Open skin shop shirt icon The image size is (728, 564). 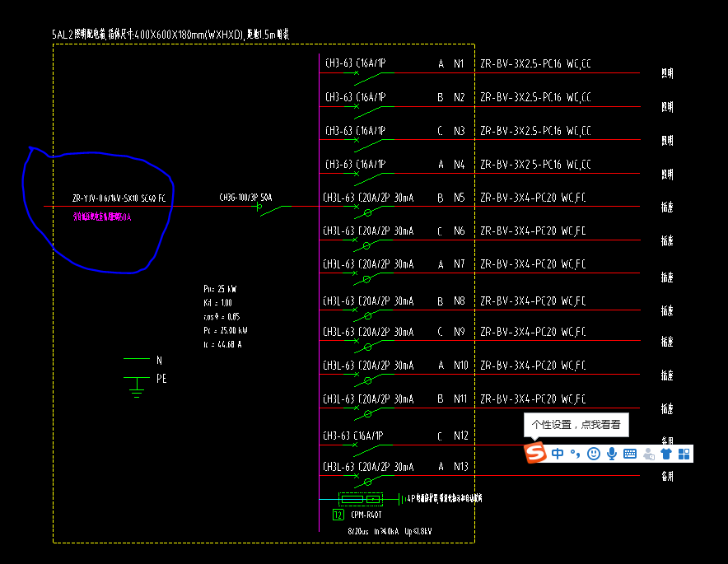click(x=666, y=454)
